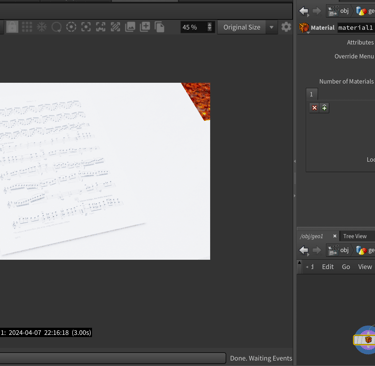Go back in parameter pane navigation
Image resolution: width=375 pixels, height=366 pixels.
pyautogui.click(x=304, y=11)
